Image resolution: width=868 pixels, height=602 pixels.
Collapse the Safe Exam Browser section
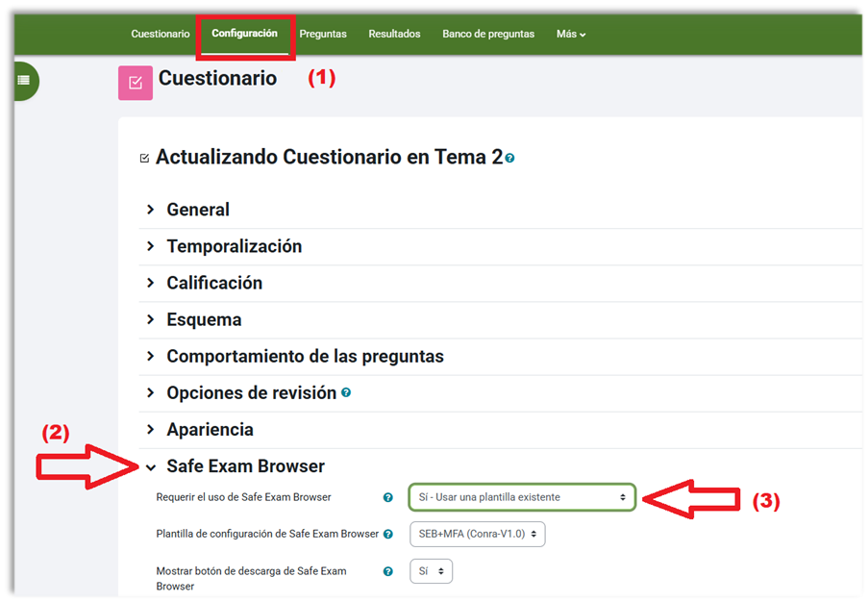[x=151, y=466]
